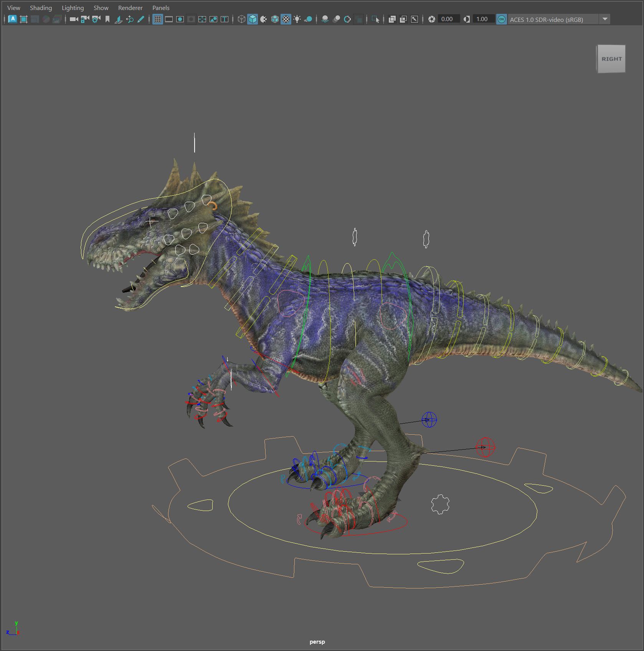Click the persp camera label
The image size is (644, 651).
click(x=317, y=642)
